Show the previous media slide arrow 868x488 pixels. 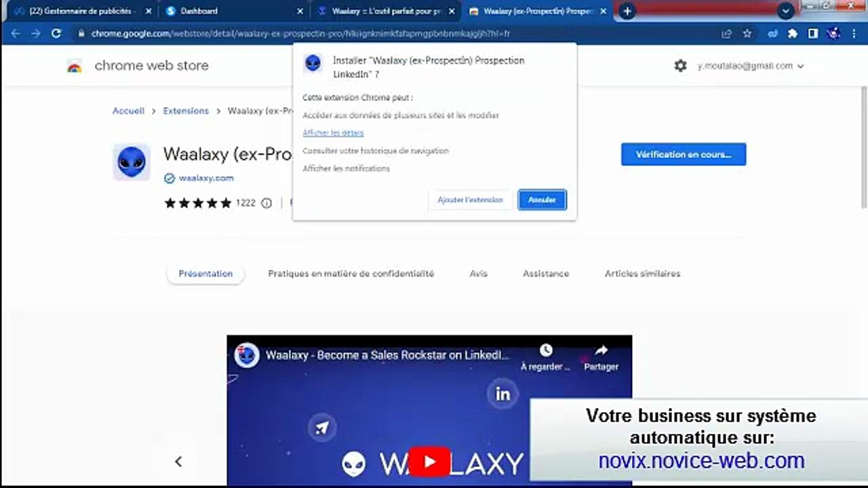tap(178, 462)
